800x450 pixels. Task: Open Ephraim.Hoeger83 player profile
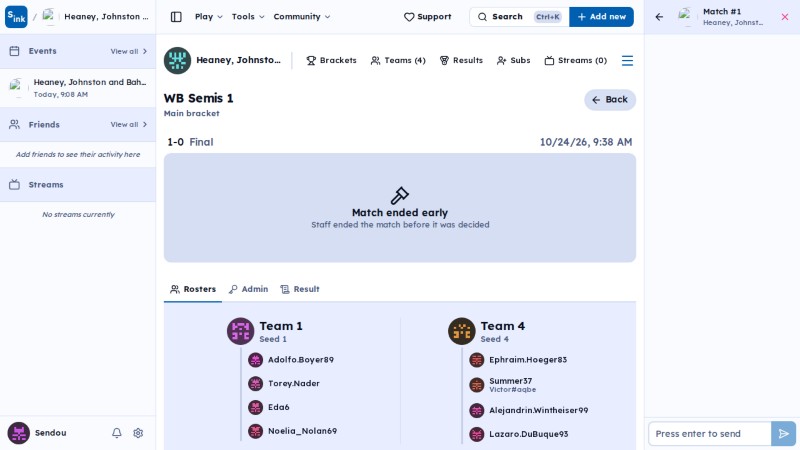click(528, 360)
